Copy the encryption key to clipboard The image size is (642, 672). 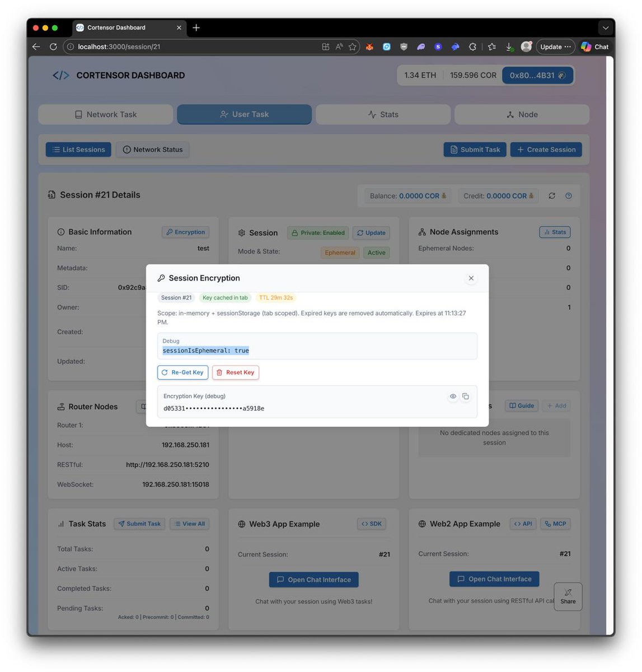pos(466,396)
